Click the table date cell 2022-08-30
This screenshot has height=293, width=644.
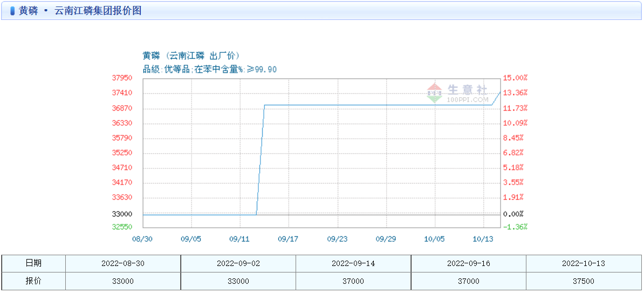click(x=123, y=263)
